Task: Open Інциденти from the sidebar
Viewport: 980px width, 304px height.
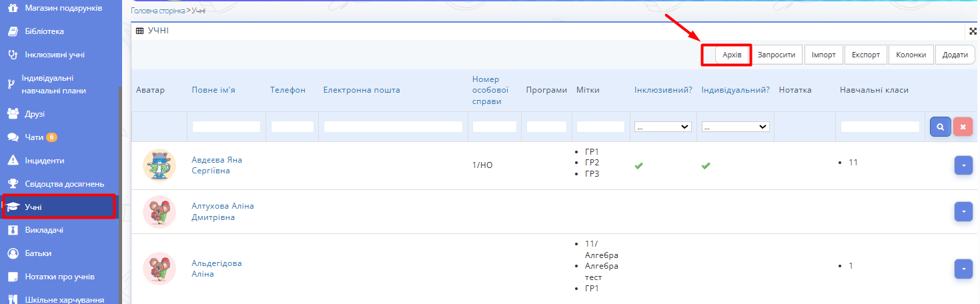Action: click(x=45, y=161)
